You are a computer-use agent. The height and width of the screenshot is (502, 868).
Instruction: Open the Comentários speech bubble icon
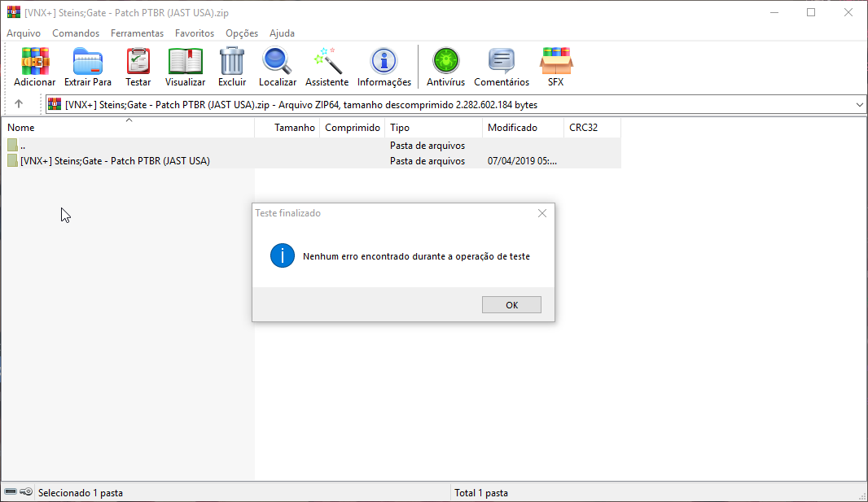coord(502,61)
